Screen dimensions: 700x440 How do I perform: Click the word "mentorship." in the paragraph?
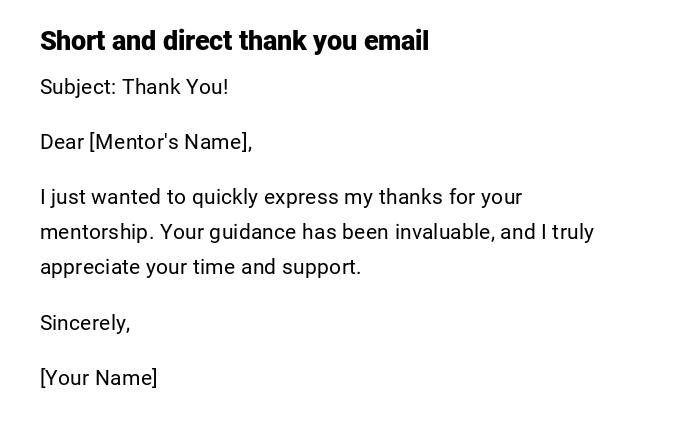pos(97,232)
